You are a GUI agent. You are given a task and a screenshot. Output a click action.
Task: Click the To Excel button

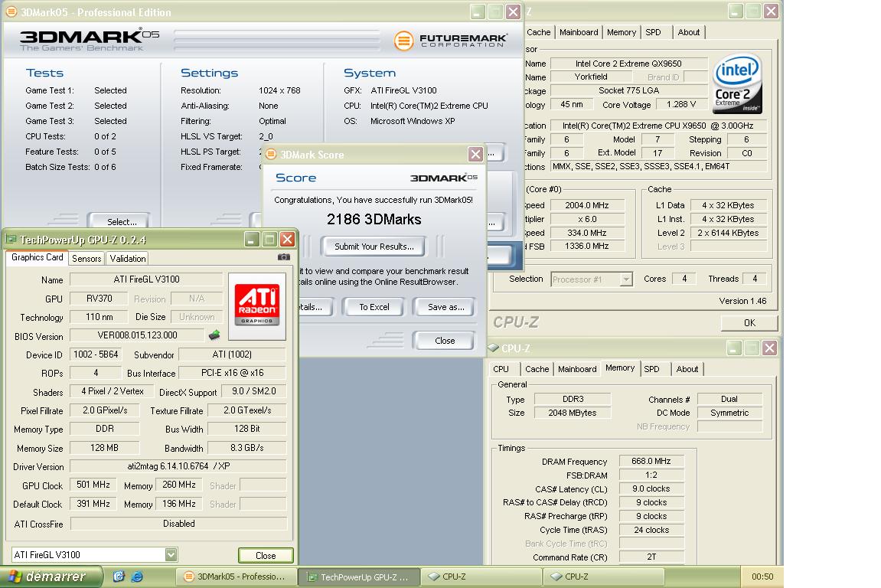pyautogui.click(x=374, y=307)
